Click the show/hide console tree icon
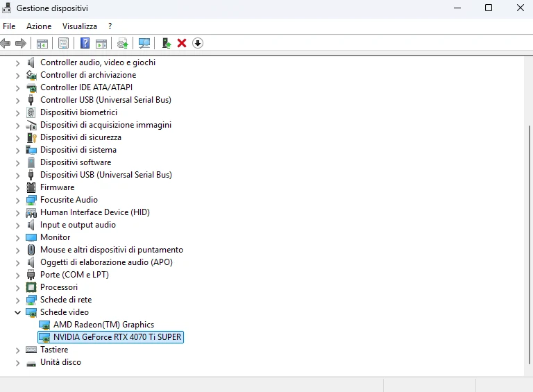Screen dimensions: 533x392 coord(42,44)
